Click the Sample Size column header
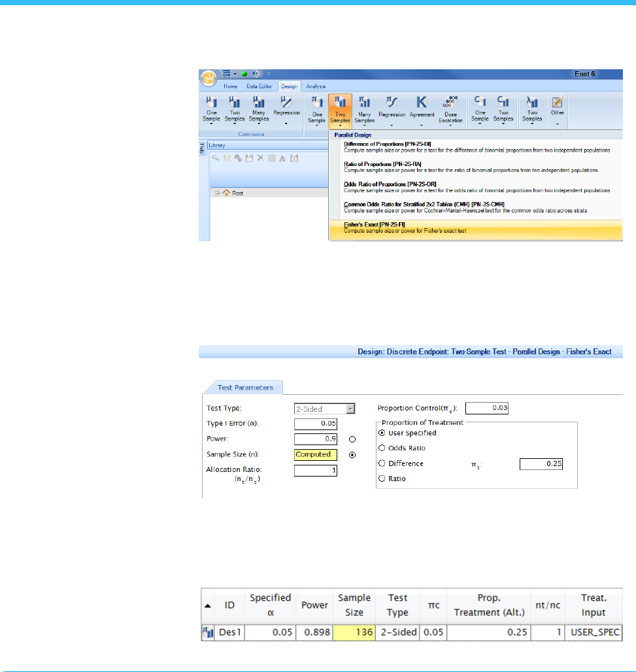Image resolution: width=636 pixels, height=672 pixels. click(354, 605)
